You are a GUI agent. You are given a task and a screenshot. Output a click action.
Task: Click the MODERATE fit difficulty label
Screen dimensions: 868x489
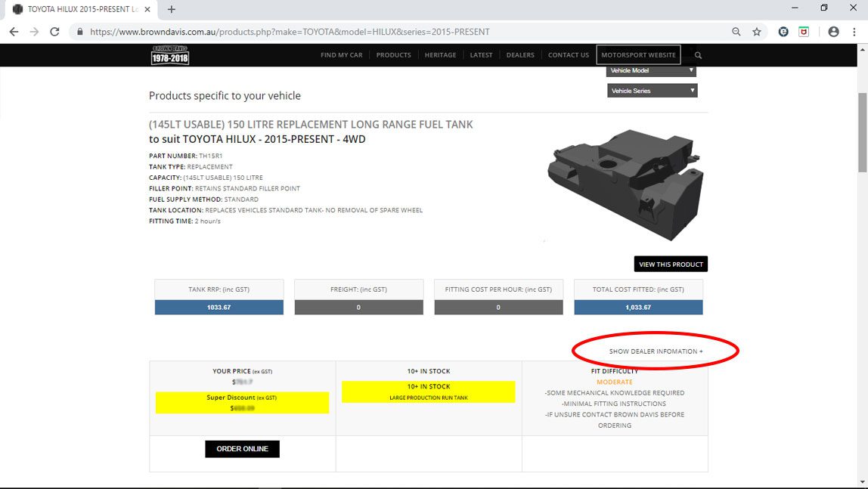pyautogui.click(x=615, y=382)
